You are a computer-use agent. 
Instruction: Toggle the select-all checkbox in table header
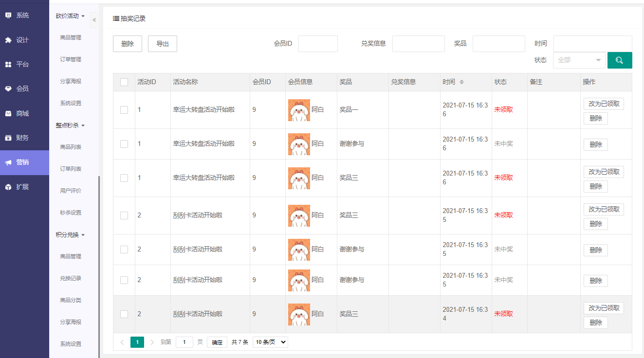[x=124, y=82]
